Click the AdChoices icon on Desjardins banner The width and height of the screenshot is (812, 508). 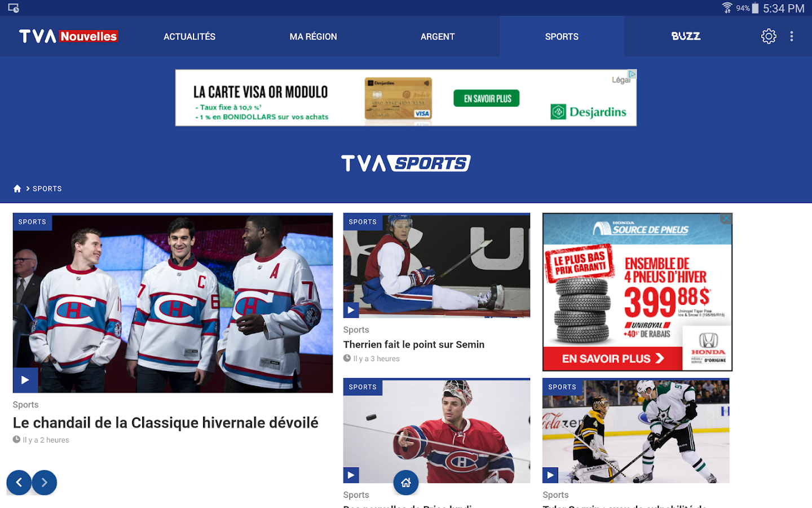pyautogui.click(x=632, y=74)
